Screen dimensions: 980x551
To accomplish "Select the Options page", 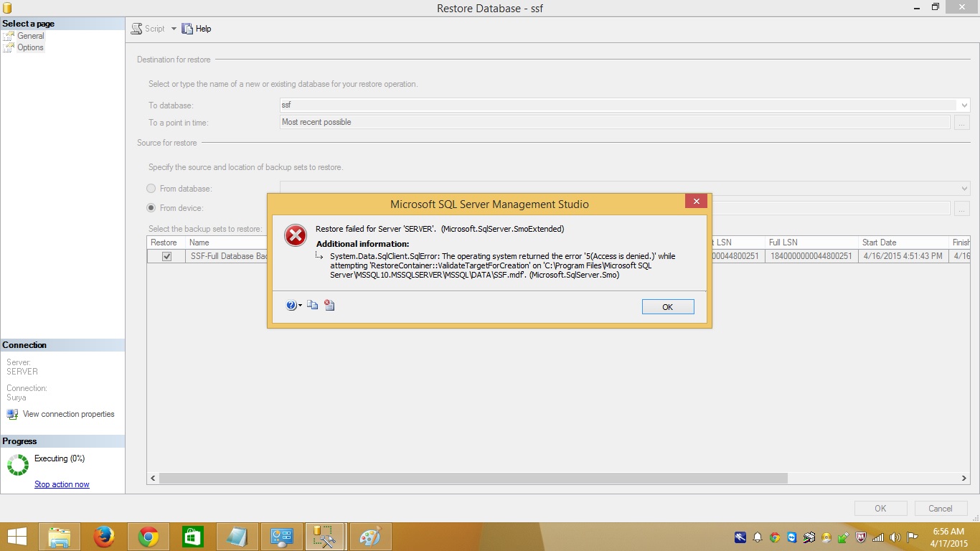I will pos(30,47).
